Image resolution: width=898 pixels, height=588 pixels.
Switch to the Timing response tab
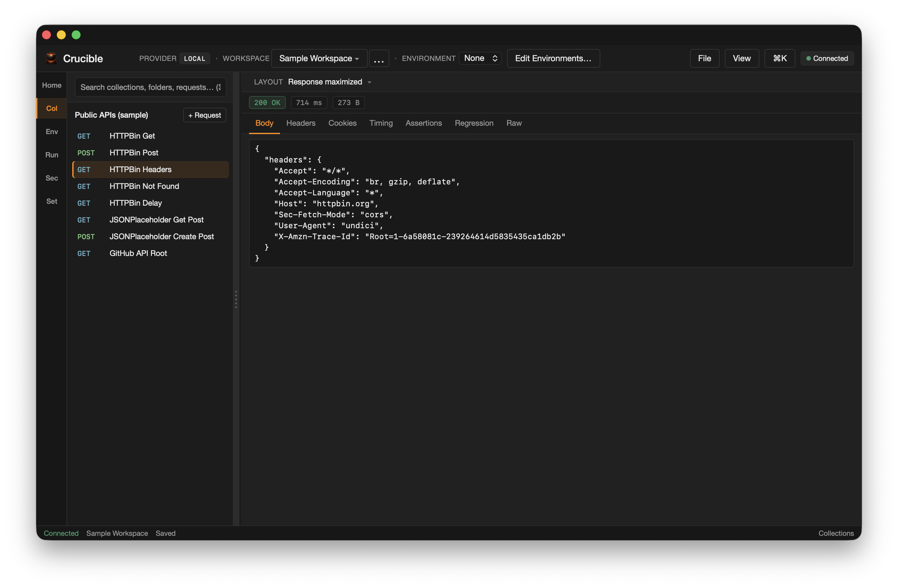click(x=381, y=123)
